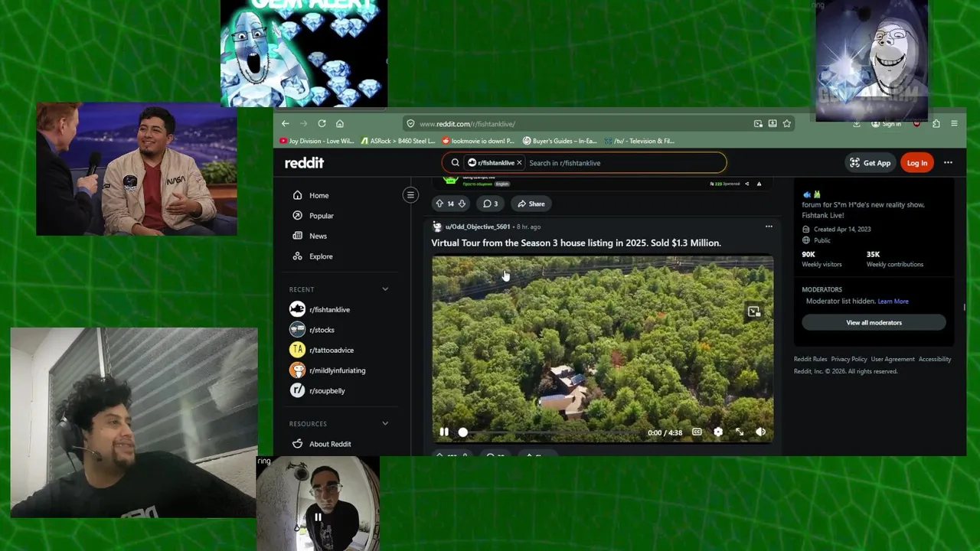Click the site security shield icon
This screenshot has width=980, height=551.
tap(410, 123)
